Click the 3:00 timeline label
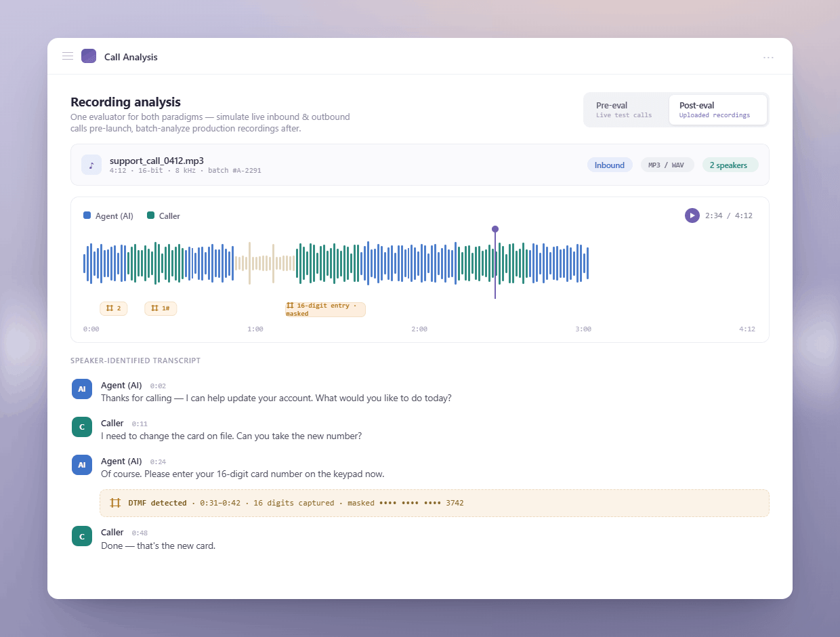 click(583, 329)
